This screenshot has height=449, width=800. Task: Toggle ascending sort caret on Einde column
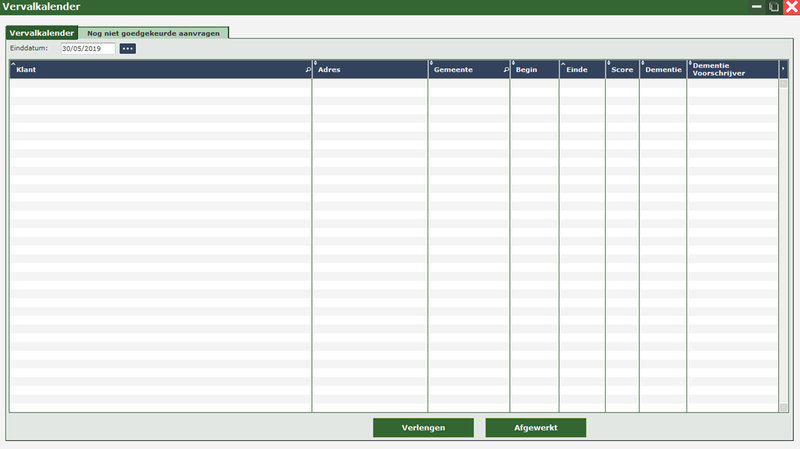(x=563, y=64)
